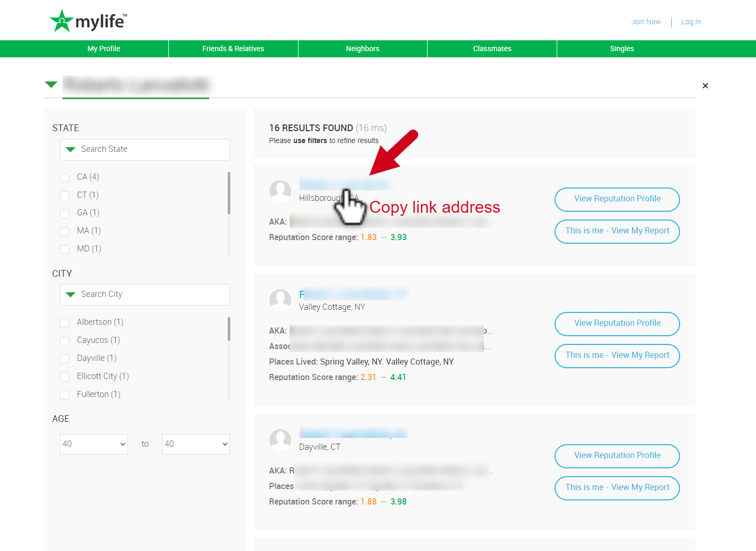The width and height of the screenshot is (756, 551).
Task: Focus the Search State input field
Action: (x=145, y=150)
